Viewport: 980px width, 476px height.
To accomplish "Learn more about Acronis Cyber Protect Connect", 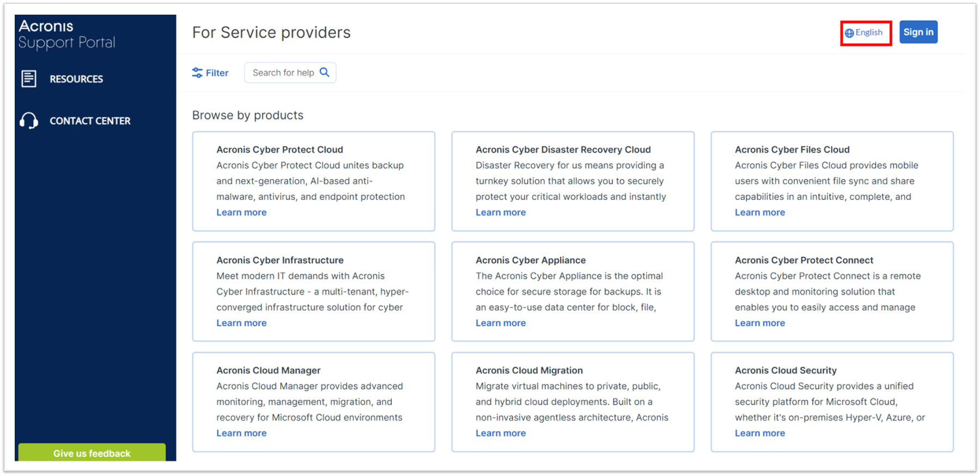I will pos(759,323).
